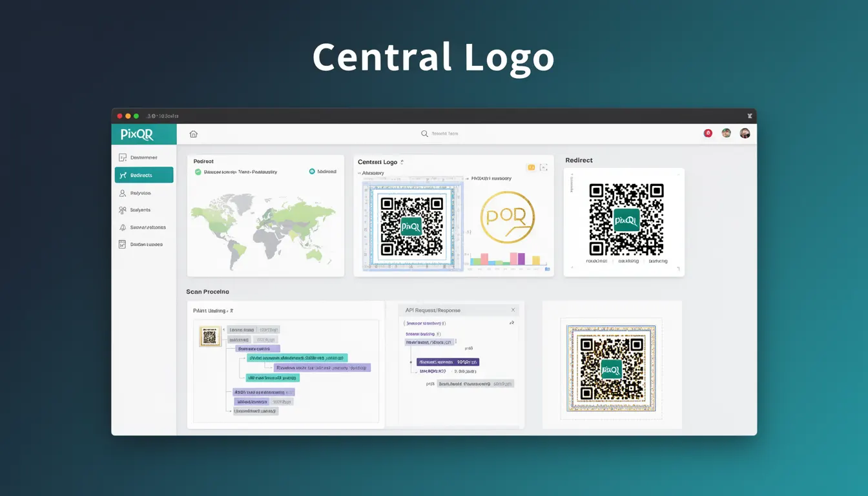Close the API Request/Response panel

click(x=513, y=310)
